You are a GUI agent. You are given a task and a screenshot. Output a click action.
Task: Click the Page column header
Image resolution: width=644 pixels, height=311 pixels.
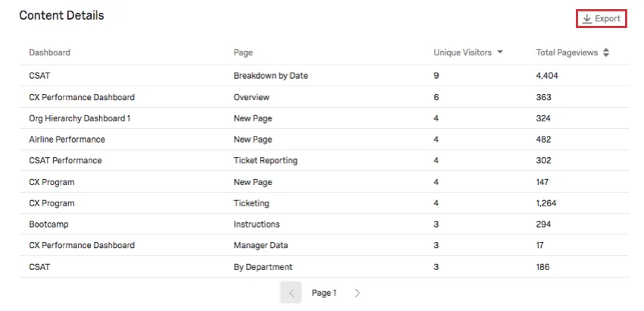tap(243, 52)
